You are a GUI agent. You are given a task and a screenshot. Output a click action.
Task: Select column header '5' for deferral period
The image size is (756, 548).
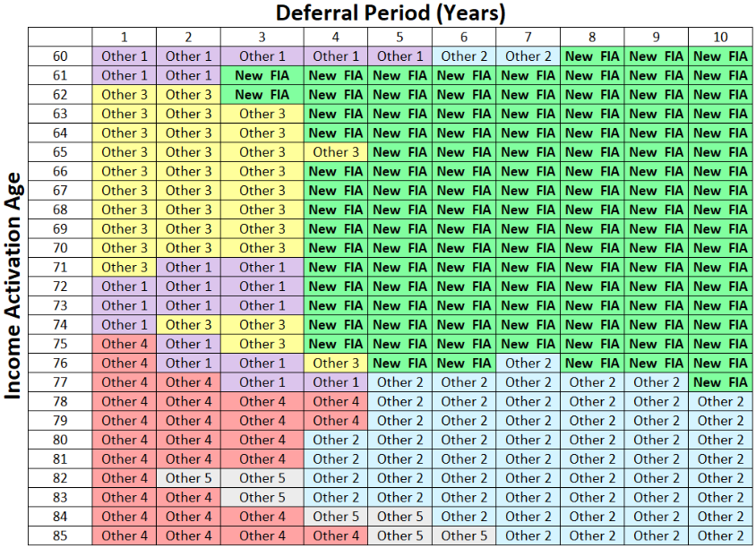coord(399,37)
